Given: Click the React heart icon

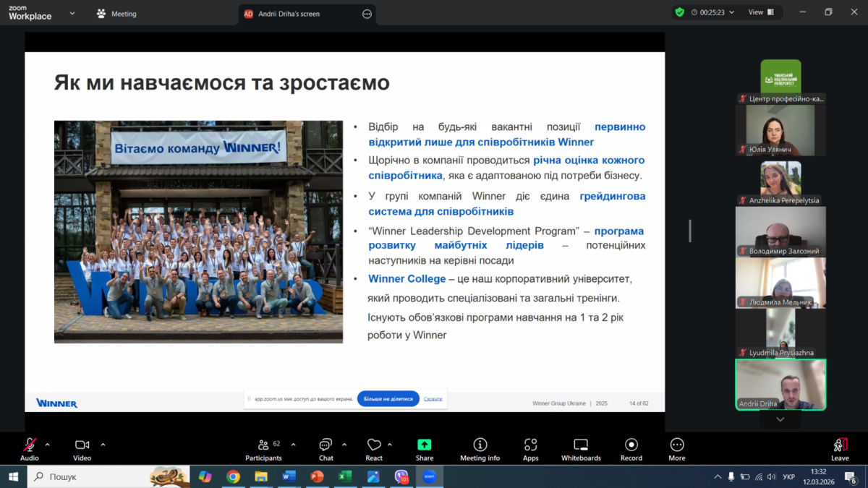Looking at the screenshot, I should click(x=374, y=448).
